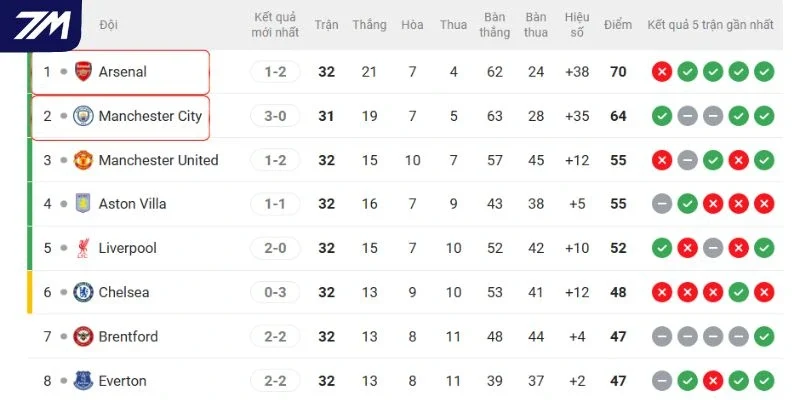Click the Aston Villa crest icon
Image resolution: width=800 pixels, height=400 pixels.
(x=83, y=204)
